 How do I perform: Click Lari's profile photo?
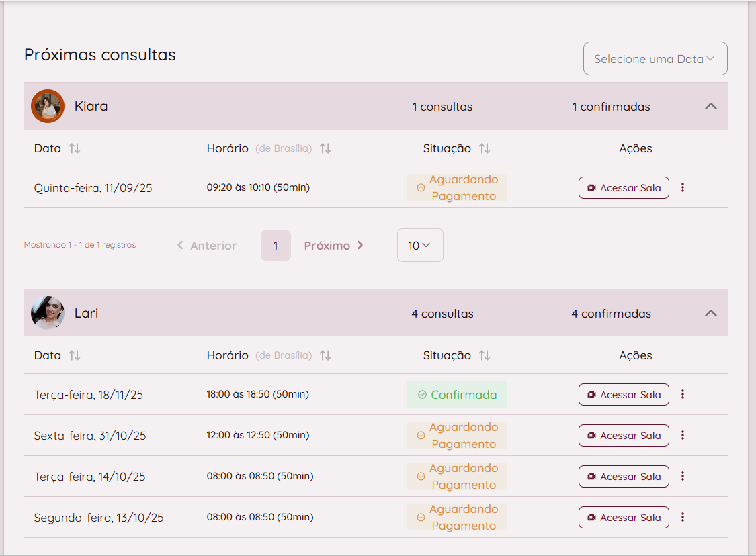coord(48,313)
